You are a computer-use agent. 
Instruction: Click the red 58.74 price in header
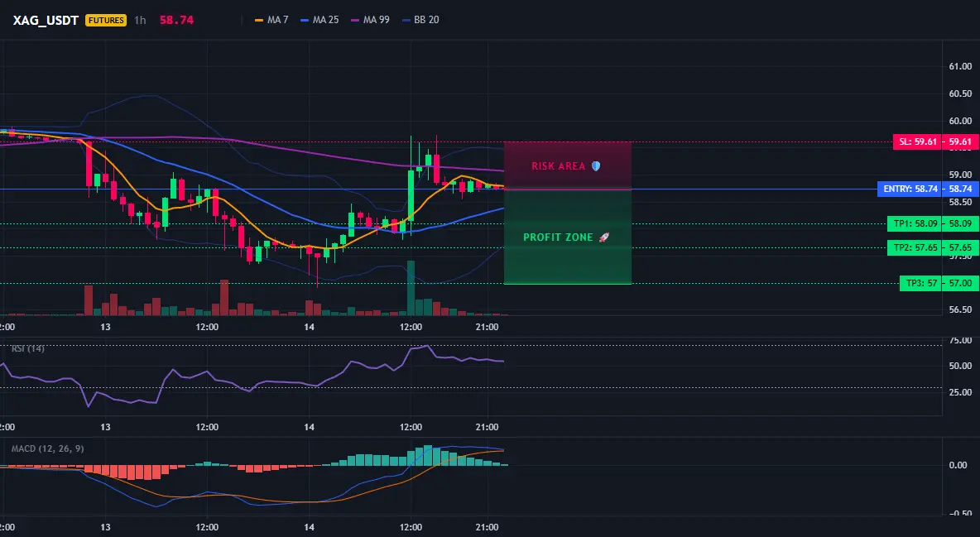[x=176, y=20]
